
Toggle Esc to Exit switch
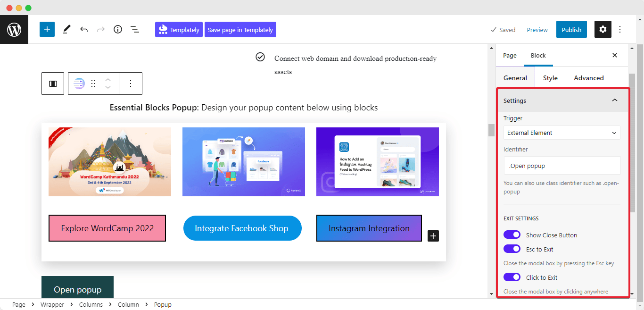pos(512,249)
